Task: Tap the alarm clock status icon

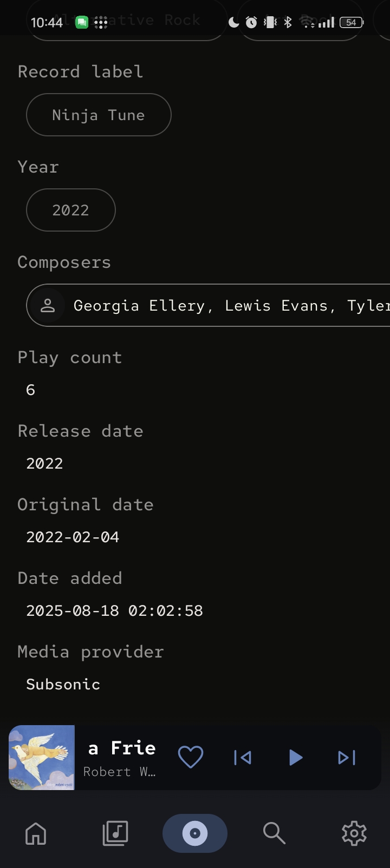Action: [251, 22]
